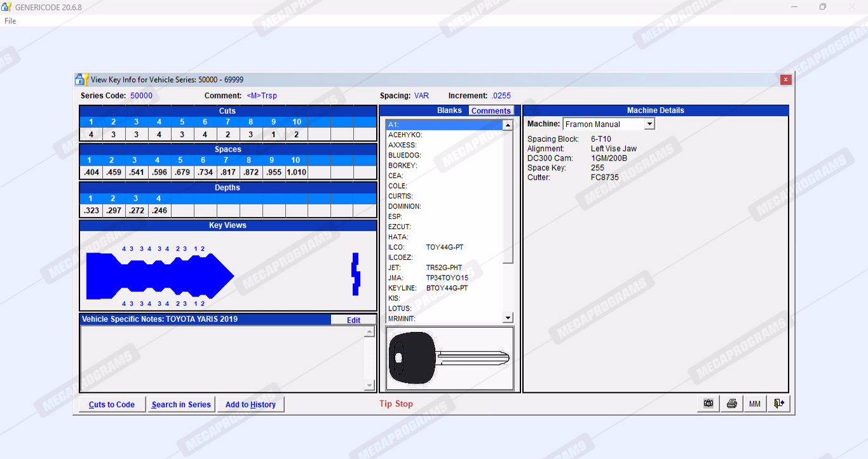The width and height of the screenshot is (868, 459).
Task: Click the key end-profile view graphic
Action: click(x=356, y=274)
